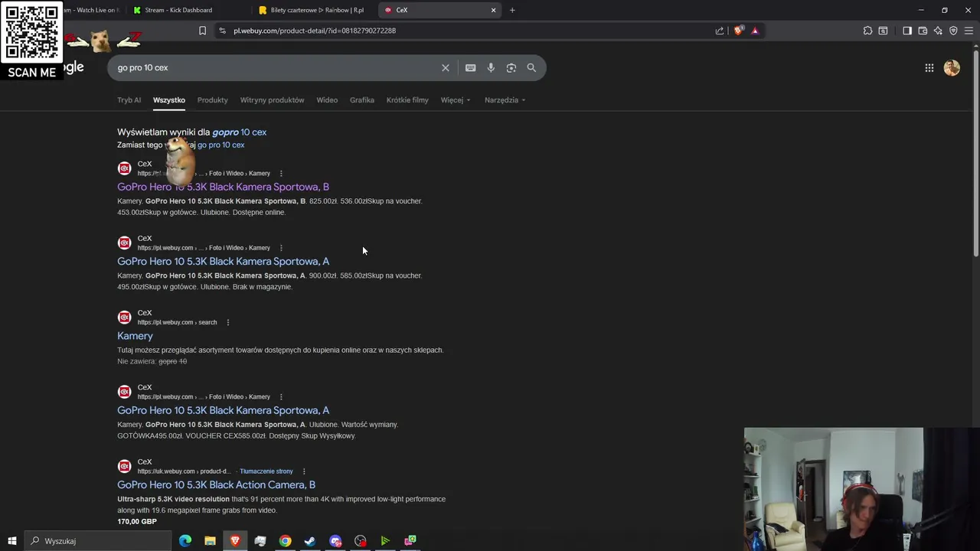Toggle the browser sidebar panel
Image resolution: width=980 pixels, height=551 pixels.
(907, 31)
